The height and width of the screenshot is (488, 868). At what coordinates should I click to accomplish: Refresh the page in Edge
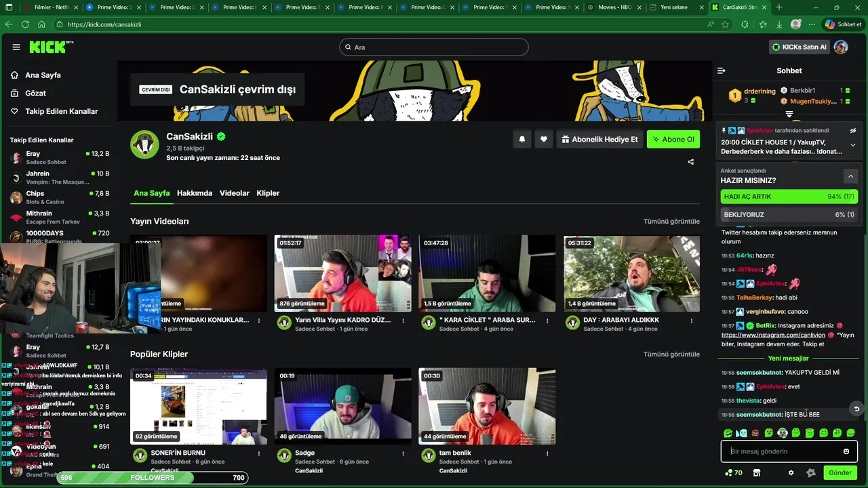pos(25,24)
